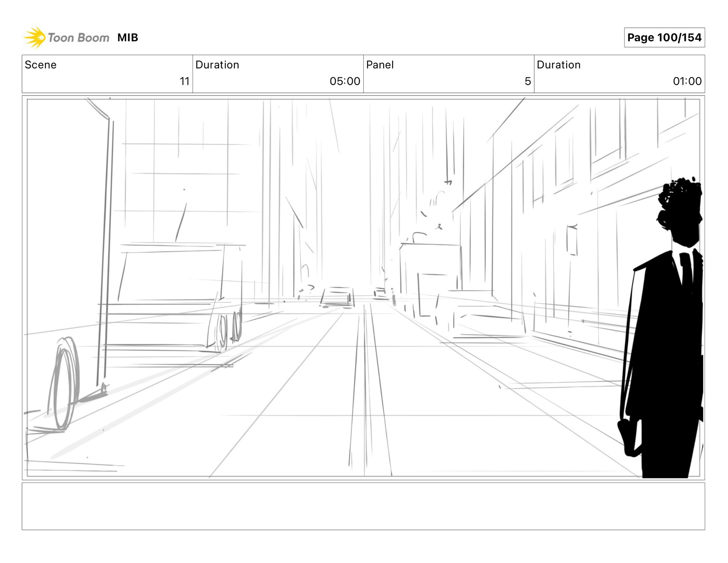Click the Page 100/154 indicator box
This screenshot has width=728, height=563.
point(664,38)
